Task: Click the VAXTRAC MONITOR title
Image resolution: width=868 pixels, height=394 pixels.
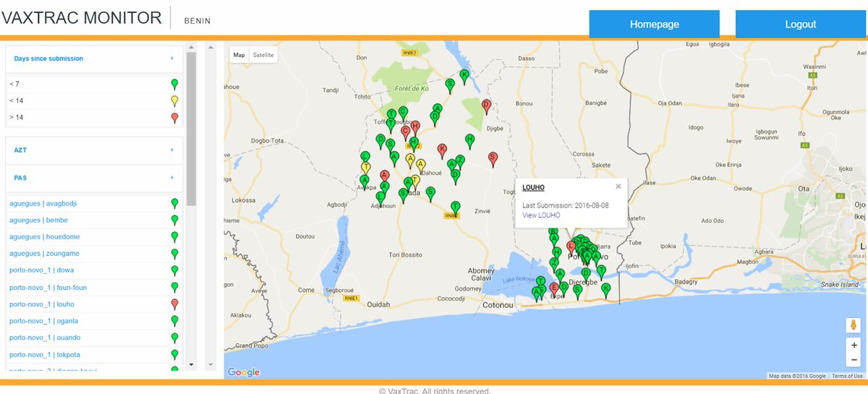Action: click(82, 18)
